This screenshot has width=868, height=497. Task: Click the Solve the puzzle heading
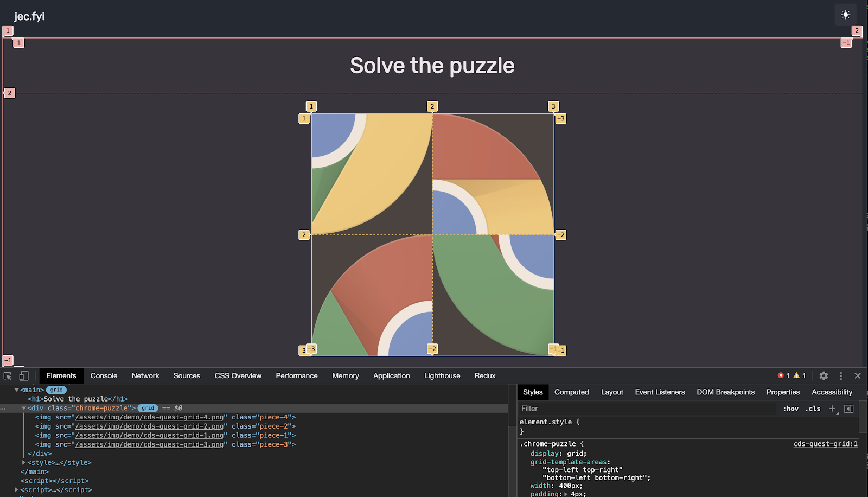[432, 66]
